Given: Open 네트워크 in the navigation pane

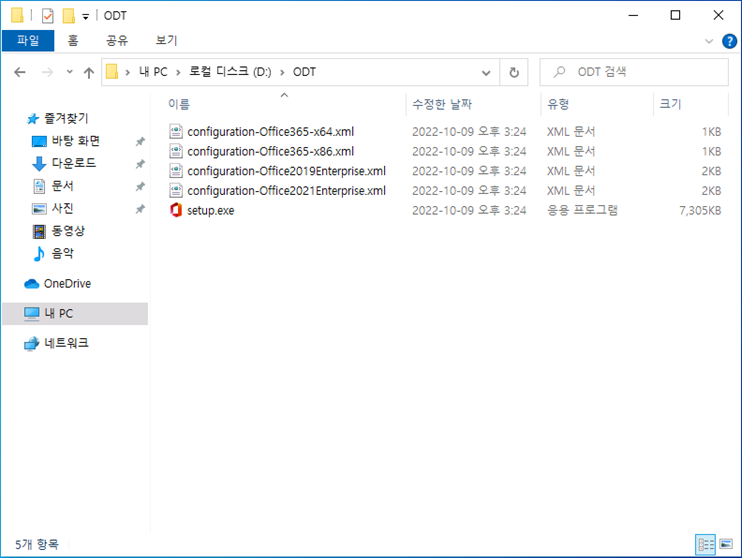Looking at the screenshot, I should point(66,343).
